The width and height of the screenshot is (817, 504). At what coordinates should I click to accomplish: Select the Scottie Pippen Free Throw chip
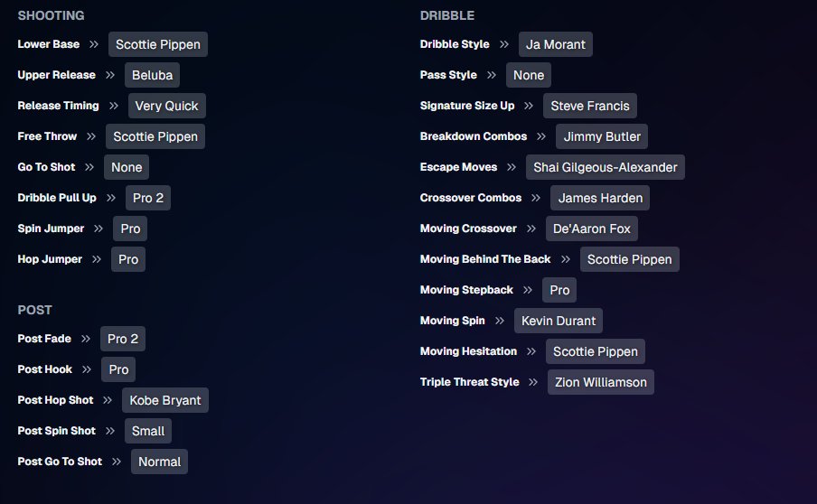tap(155, 136)
